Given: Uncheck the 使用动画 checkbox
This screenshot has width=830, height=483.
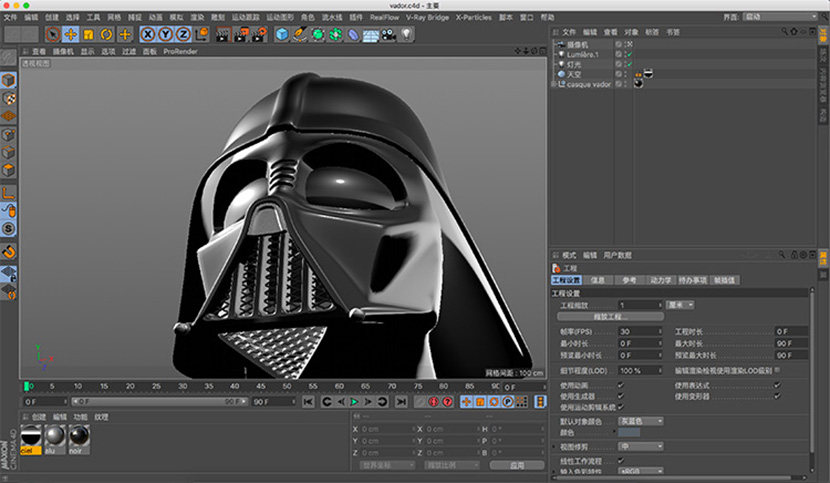Looking at the screenshot, I should coord(621,384).
